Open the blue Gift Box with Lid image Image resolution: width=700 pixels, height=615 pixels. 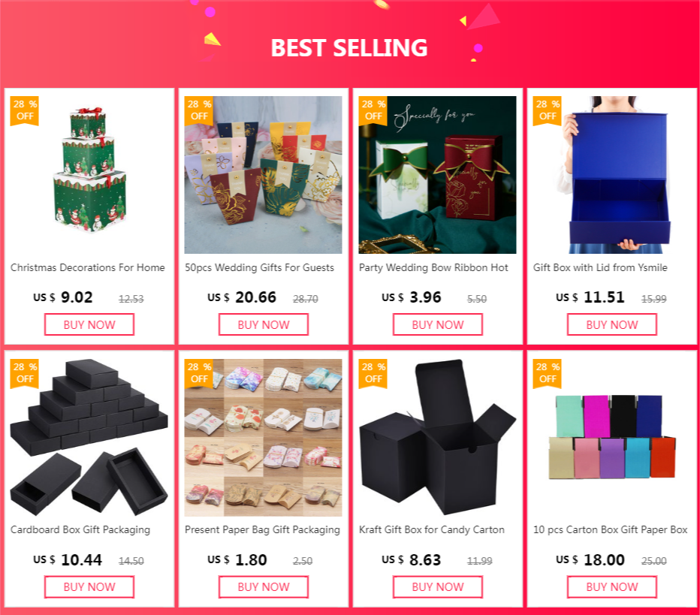pos(611,174)
